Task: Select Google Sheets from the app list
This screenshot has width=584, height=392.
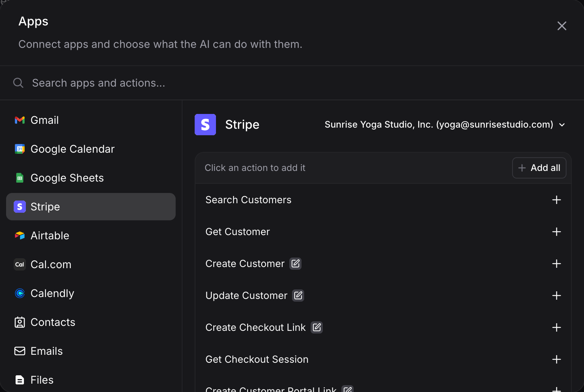Action: click(91, 178)
